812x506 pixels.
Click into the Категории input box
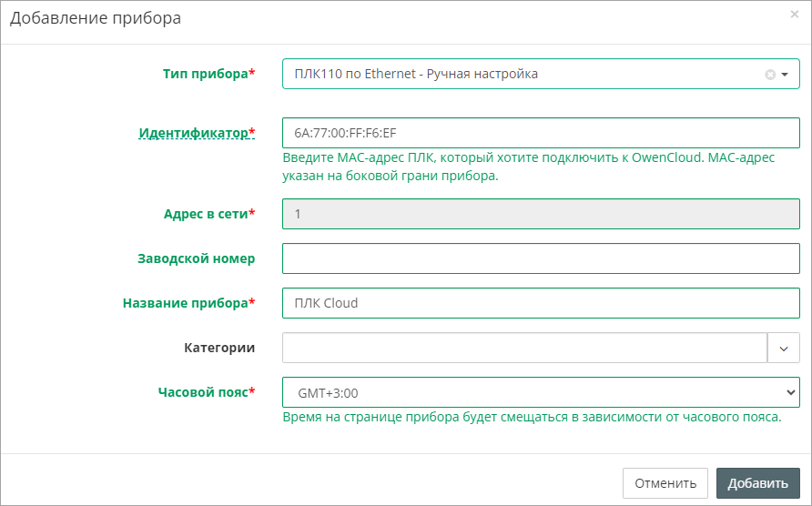[525, 348]
